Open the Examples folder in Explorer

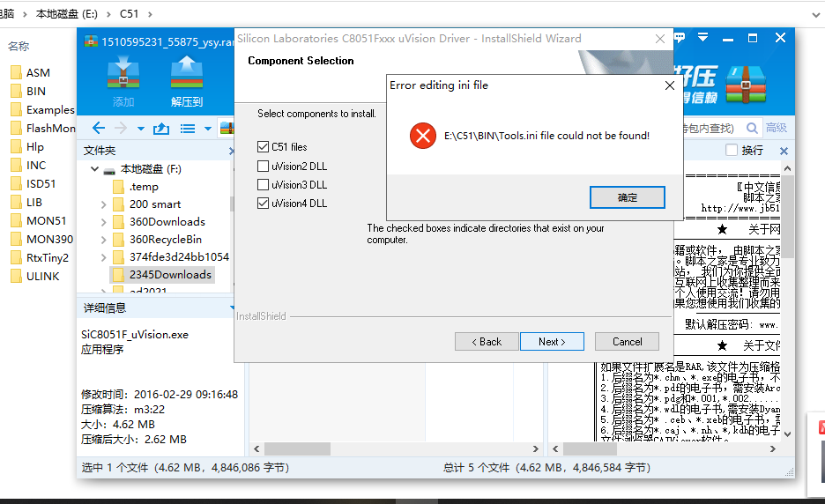50,109
